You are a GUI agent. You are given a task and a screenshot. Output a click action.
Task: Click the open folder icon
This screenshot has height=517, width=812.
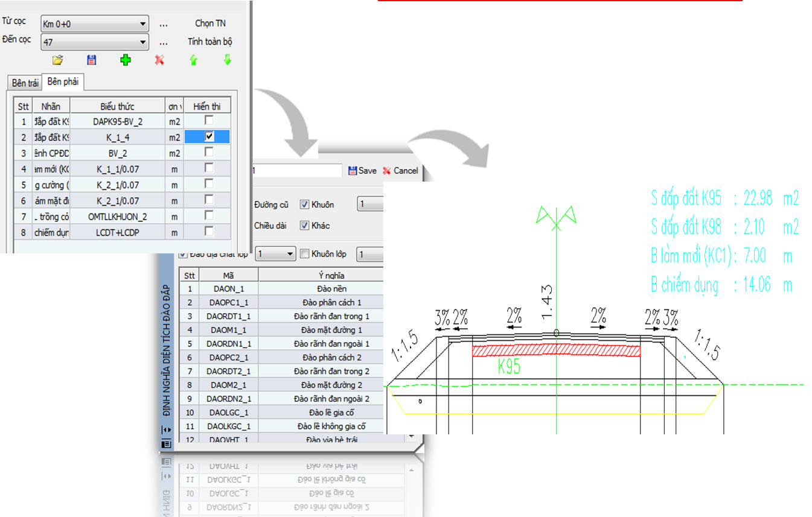click(x=57, y=60)
